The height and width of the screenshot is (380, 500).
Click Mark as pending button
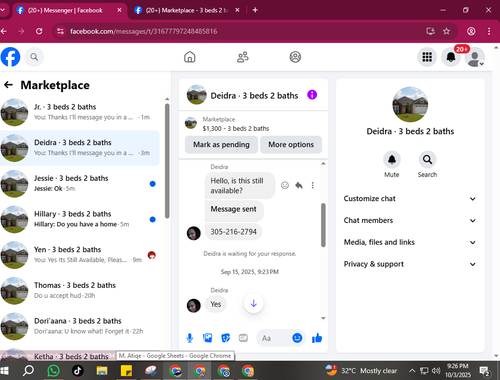tap(221, 145)
